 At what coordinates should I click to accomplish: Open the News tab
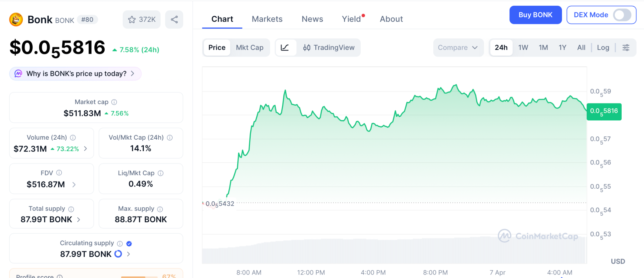pyautogui.click(x=312, y=19)
